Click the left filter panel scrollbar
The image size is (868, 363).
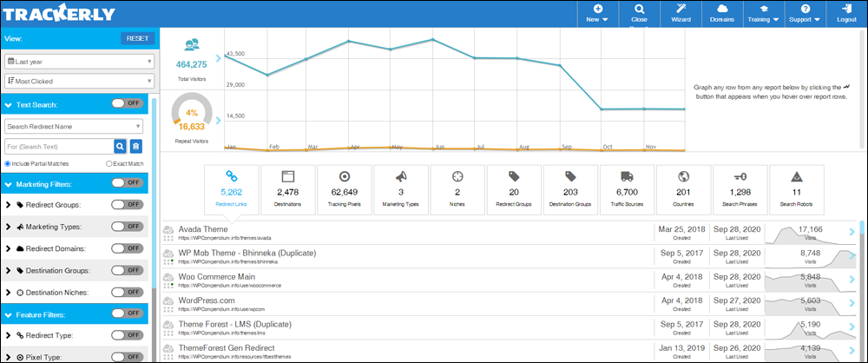coord(154,191)
